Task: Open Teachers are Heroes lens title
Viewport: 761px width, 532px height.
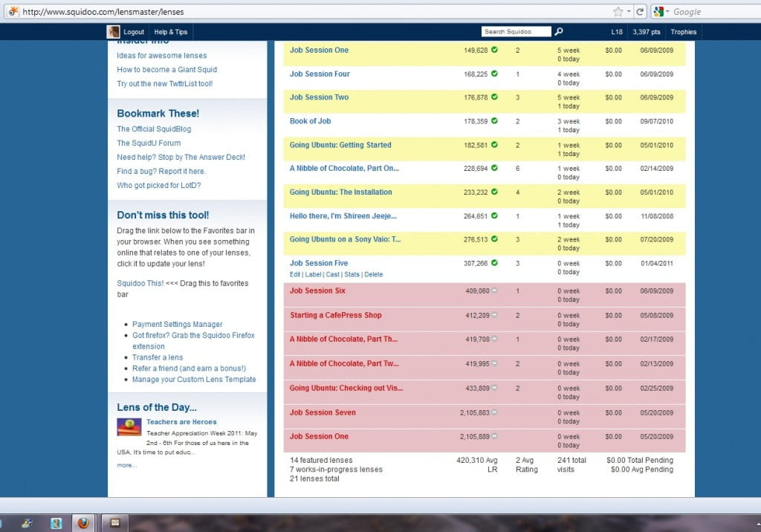Action: (181, 422)
